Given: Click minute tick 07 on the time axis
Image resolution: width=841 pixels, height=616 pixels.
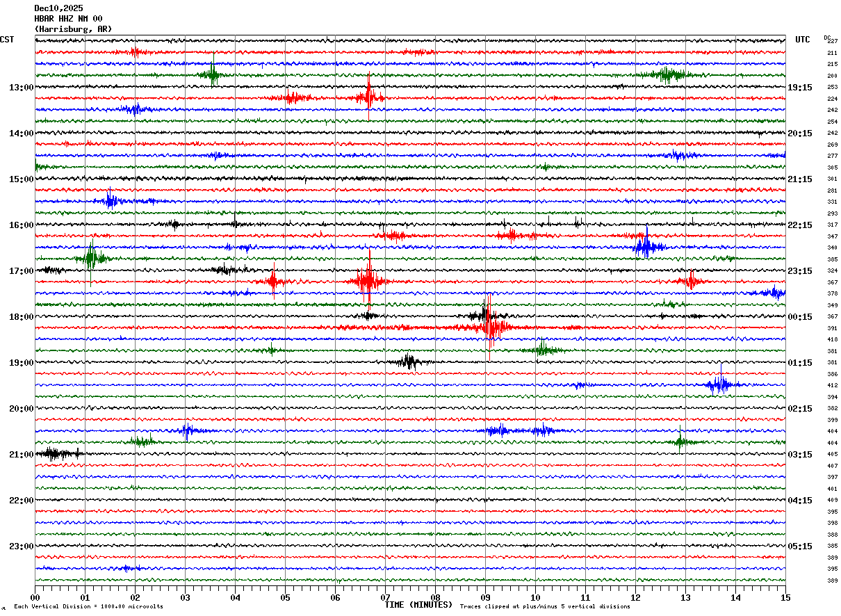Looking at the screenshot, I should pyautogui.click(x=385, y=597).
